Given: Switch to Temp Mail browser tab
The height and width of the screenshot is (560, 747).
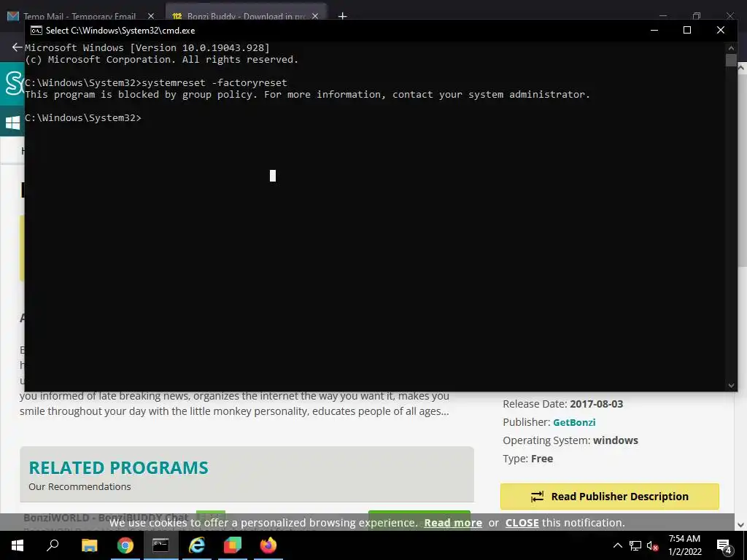Looking at the screenshot, I should pos(80,16).
